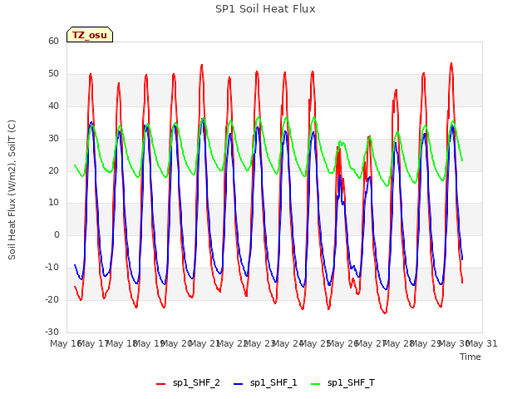
Task: Click the green sp1_SHF_T legend swatch
Action: (316, 384)
